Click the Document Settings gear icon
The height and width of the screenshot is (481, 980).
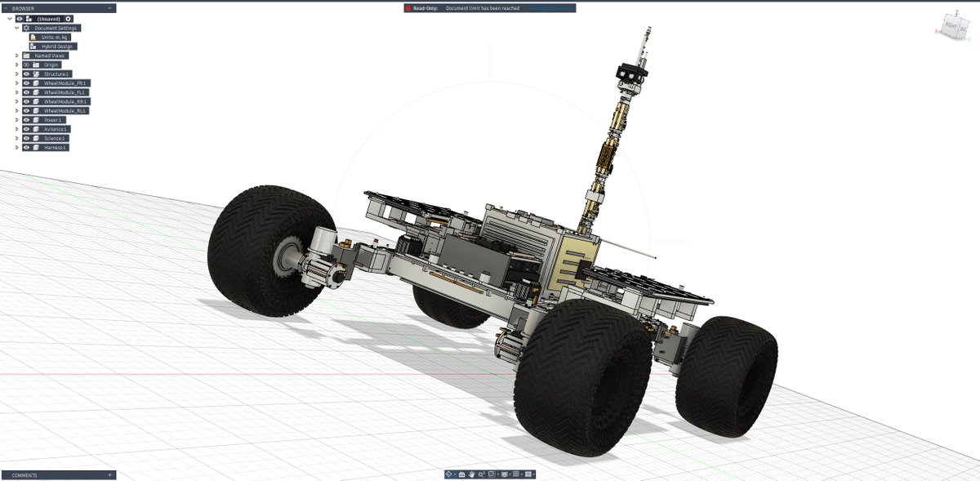(x=26, y=28)
